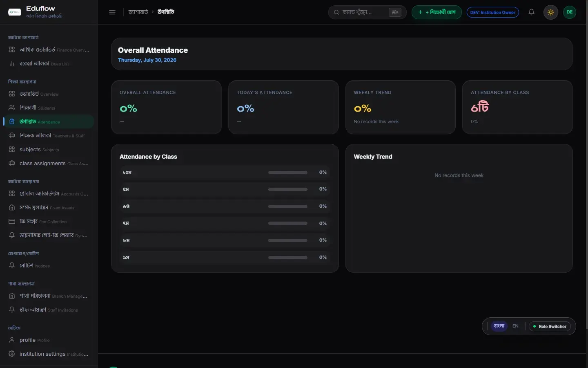Focus the command search field
This screenshot has height=368, width=588.
coord(367,12)
